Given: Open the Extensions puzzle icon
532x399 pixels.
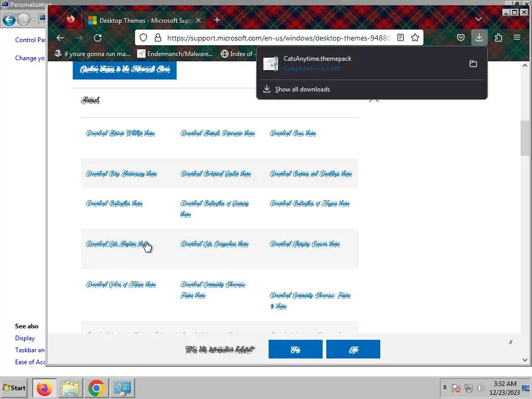Looking at the screenshot, I should tap(498, 37).
